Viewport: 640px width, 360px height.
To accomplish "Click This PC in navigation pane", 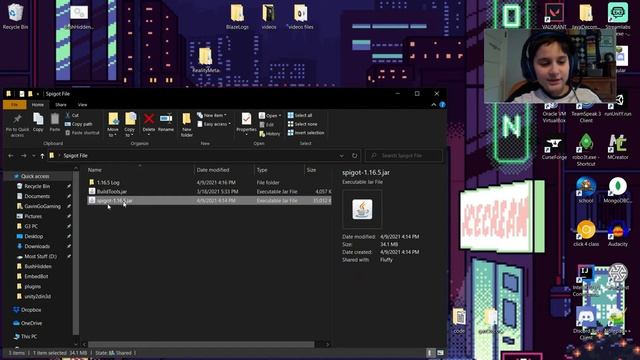I will point(29,336).
